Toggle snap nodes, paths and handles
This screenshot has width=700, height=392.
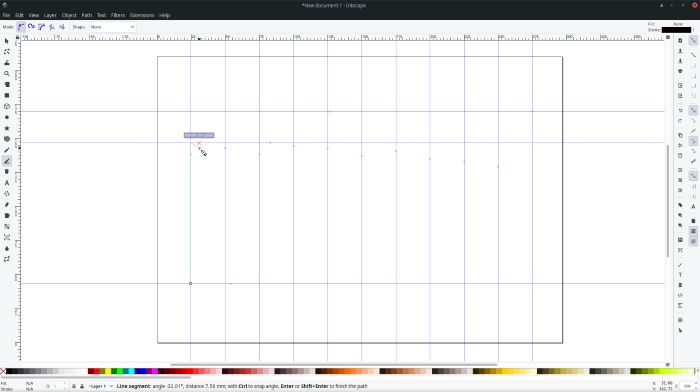pyautogui.click(x=693, y=110)
